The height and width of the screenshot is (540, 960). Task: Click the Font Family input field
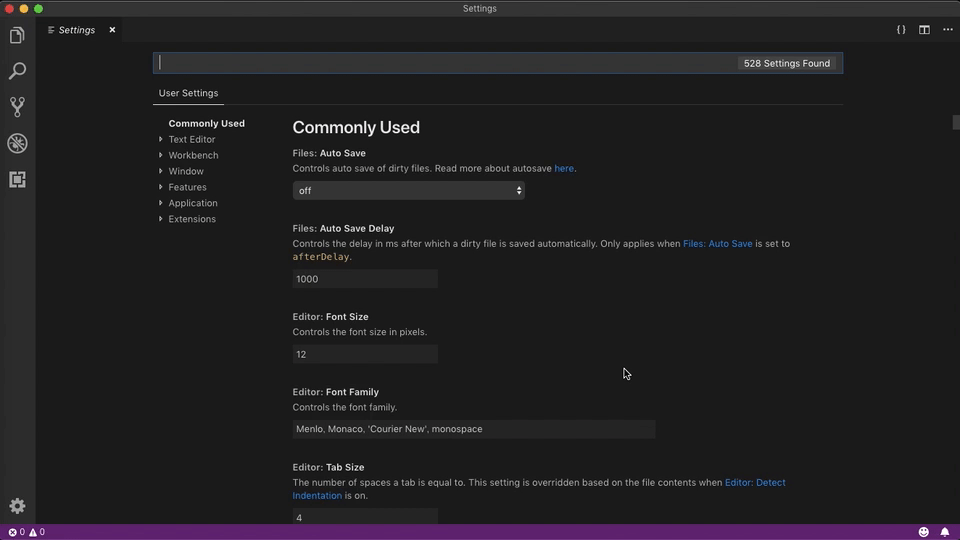pos(474,429)
